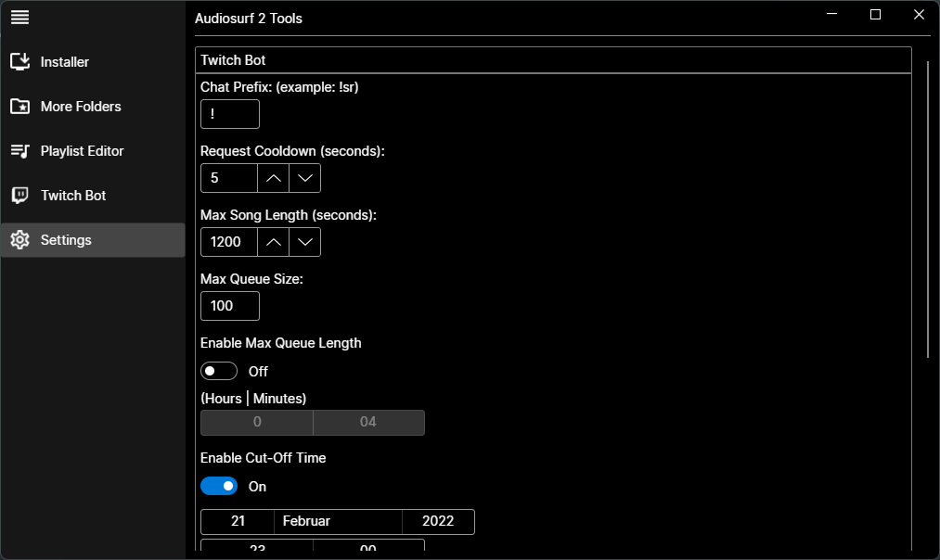Open the cut-off month picker showing Februar
The image size is (940, 560).
pos(338,522)
